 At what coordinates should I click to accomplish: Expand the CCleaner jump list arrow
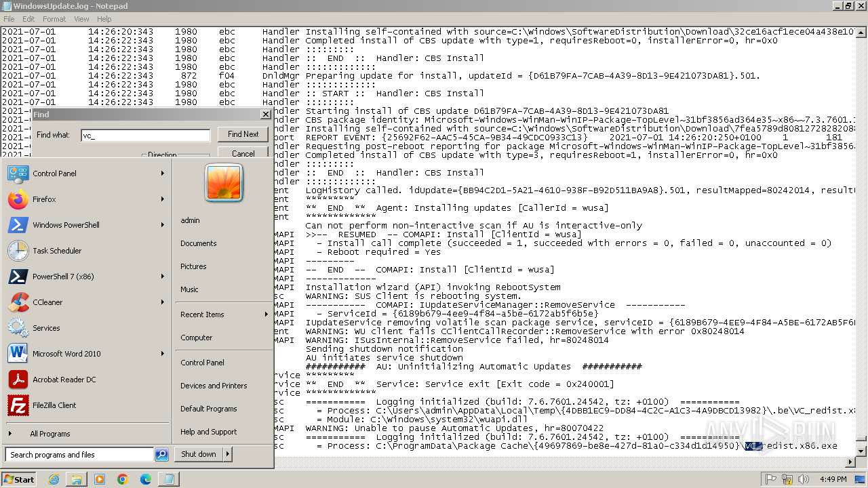(x=163, y=302)
